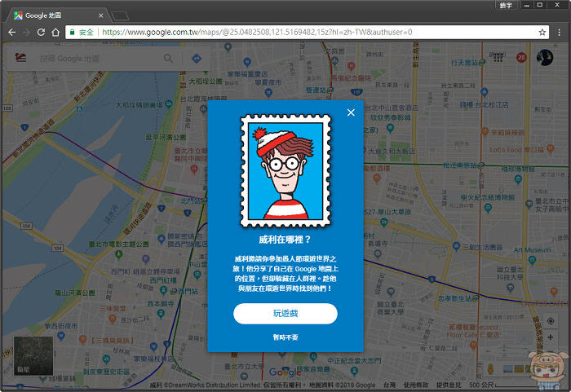Switch to satellite view thumbnail
Viewport: 571px width, 392px height.
(33, 356)
